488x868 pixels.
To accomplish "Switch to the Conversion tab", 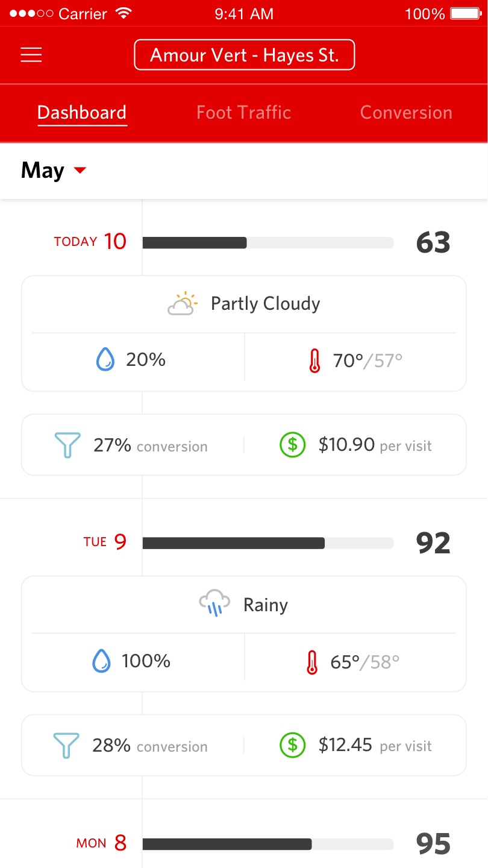I will click(x=405, y=113).
